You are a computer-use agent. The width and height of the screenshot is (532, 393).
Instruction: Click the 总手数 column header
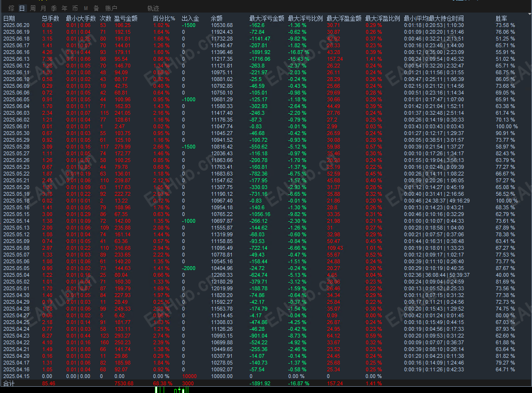pos(51,18)
